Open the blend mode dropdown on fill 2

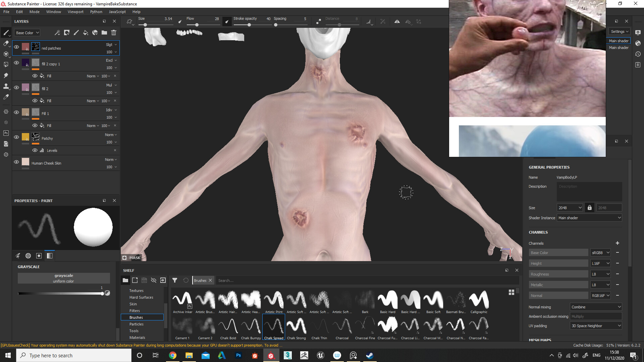click(111, 85)
